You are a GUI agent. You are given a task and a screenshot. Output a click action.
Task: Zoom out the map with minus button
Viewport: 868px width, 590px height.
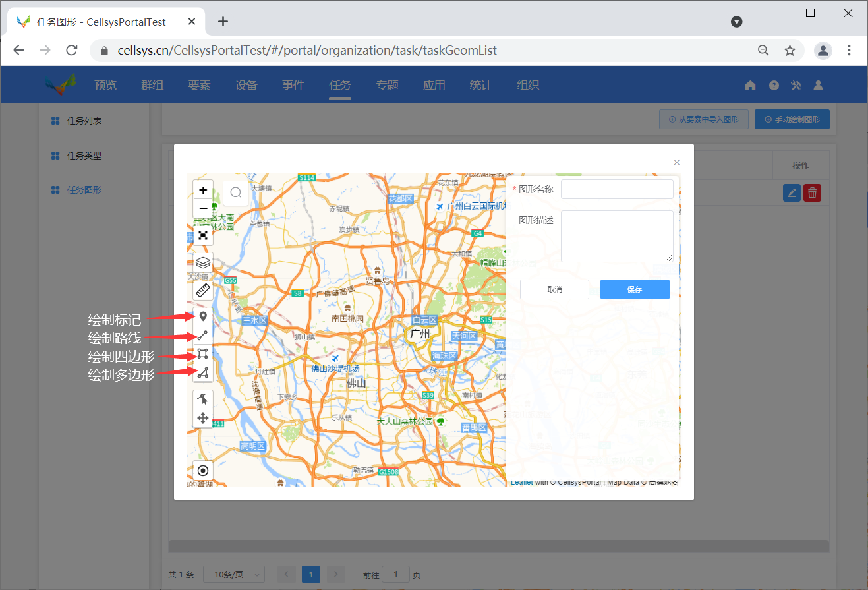[203, 208]
